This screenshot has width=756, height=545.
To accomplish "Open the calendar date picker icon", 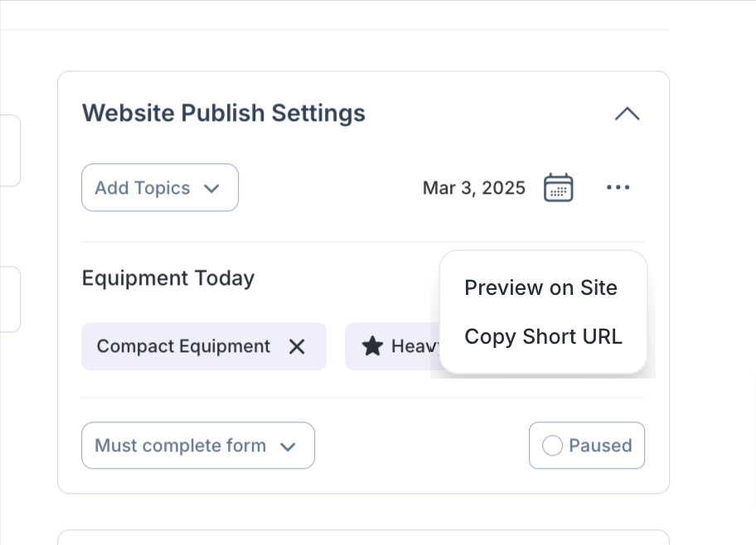I will pos(558,188).
